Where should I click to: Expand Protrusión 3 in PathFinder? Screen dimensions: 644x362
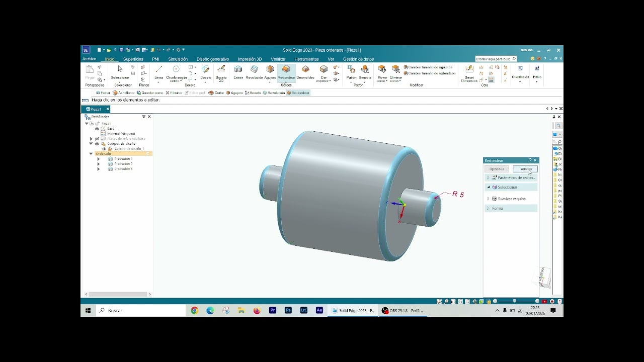[x=98, y=169]
